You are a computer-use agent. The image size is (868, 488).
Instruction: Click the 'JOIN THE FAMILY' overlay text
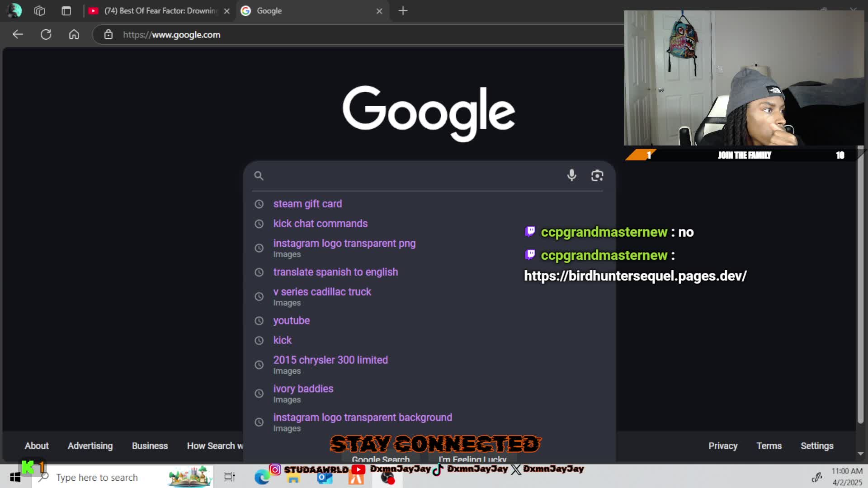click(745, 155)
